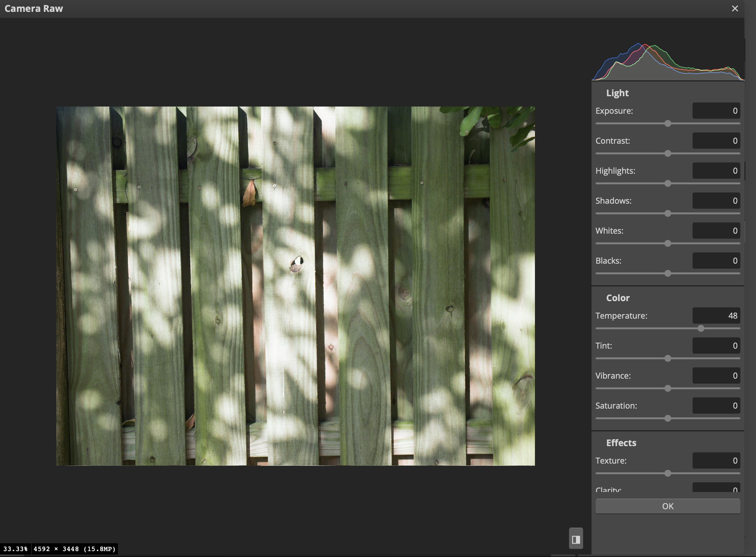Click the Effects section header
Screen dimensions: 756x557
click(621, 443)
